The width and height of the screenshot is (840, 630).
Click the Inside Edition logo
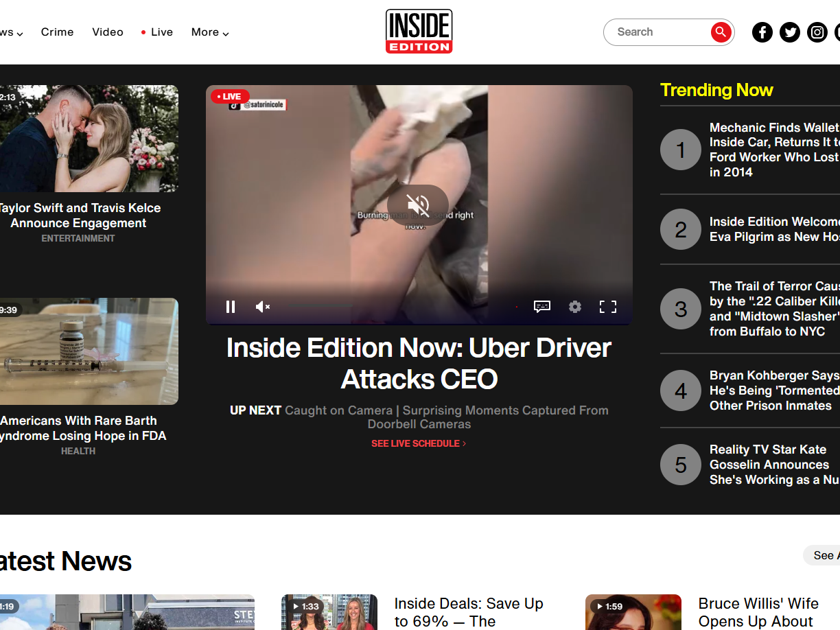pyautogui.click(x=419, y=32)
